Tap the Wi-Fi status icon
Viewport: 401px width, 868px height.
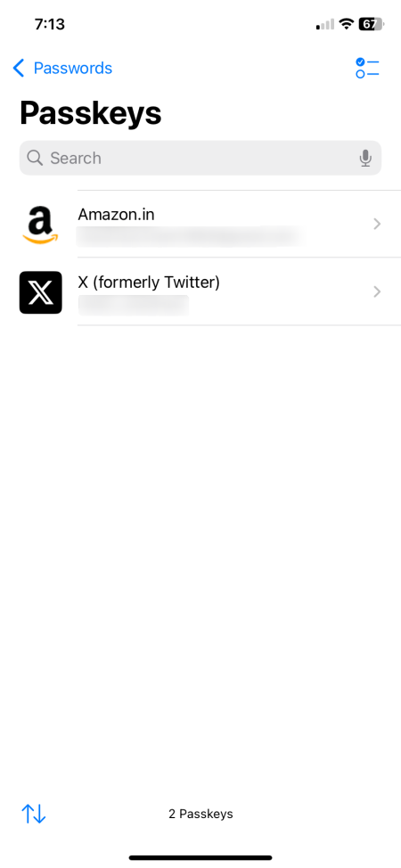click(347, 24)
